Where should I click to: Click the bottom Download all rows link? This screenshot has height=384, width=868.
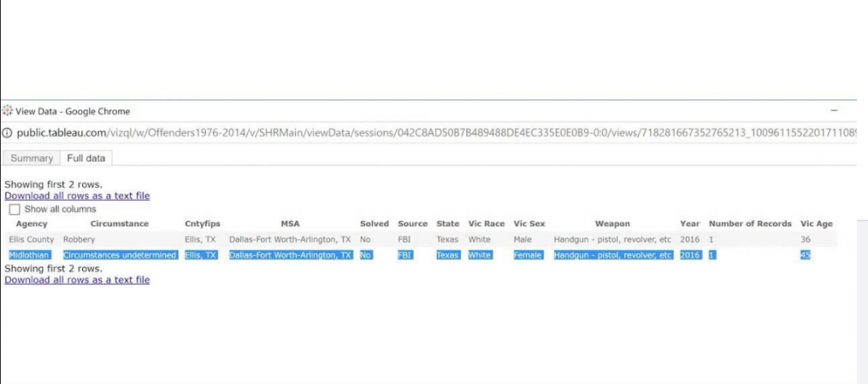(x=77, y=280)
